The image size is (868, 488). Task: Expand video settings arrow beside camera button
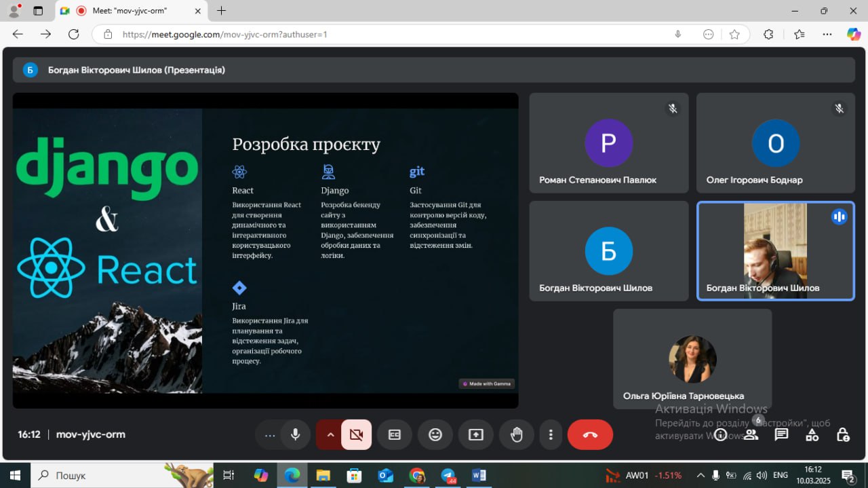tap(330, 434)
